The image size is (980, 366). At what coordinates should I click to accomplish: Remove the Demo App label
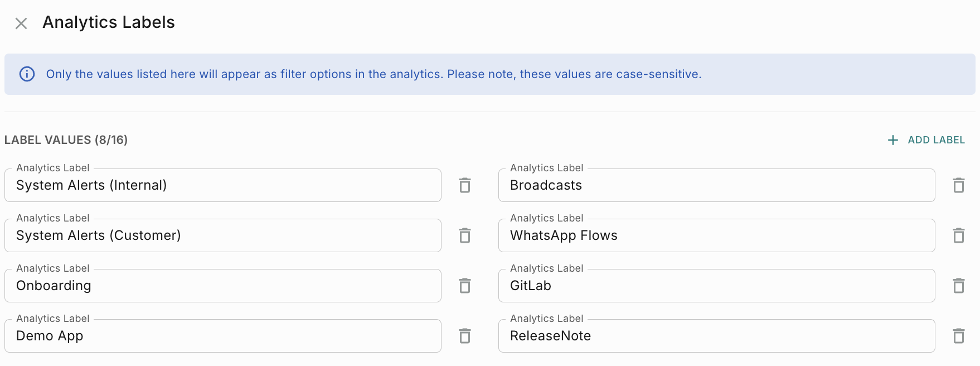coord(465,336)
